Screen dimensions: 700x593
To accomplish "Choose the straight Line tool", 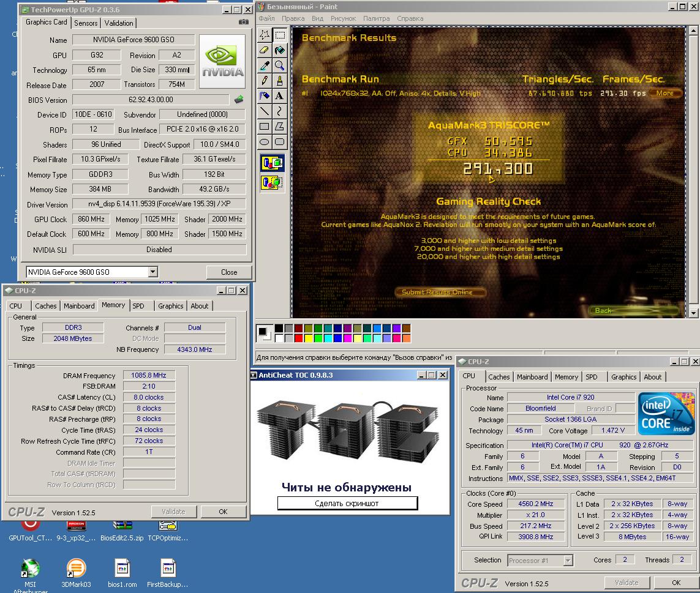I will pyautogui.click(x=265, y=111).
